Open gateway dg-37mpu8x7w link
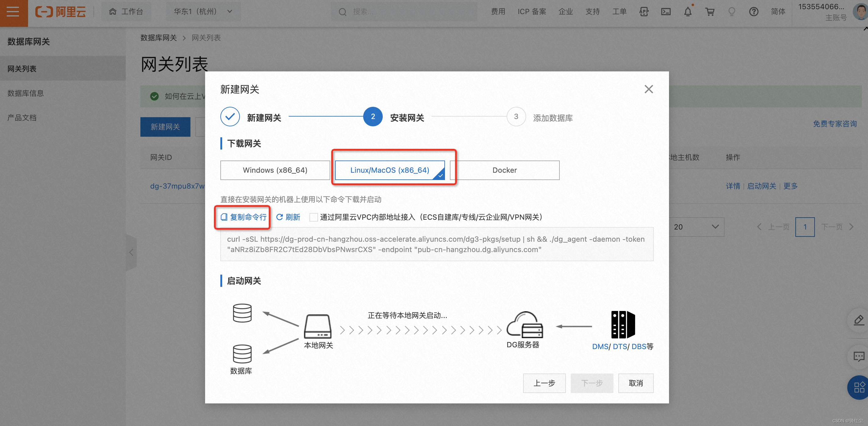 [177, 186]
